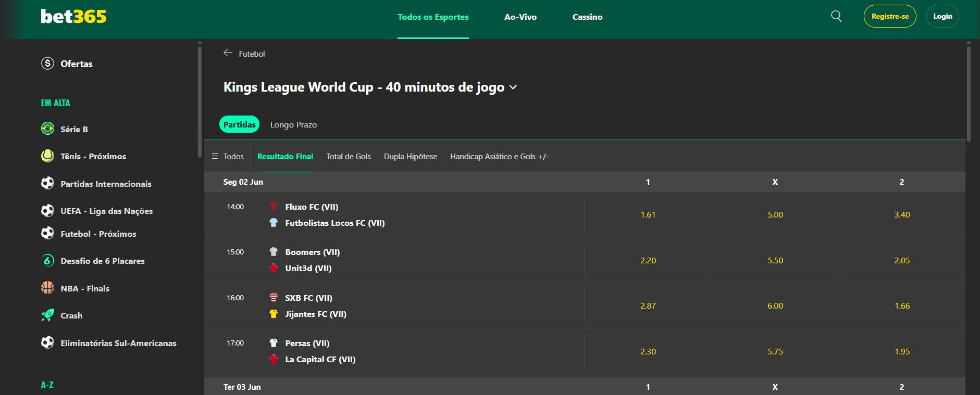The height and width of the screenshot is (395, 980).
Task: Click the Ofertas dollar icon
Action: pyautogui.click(x=47, y=63)
